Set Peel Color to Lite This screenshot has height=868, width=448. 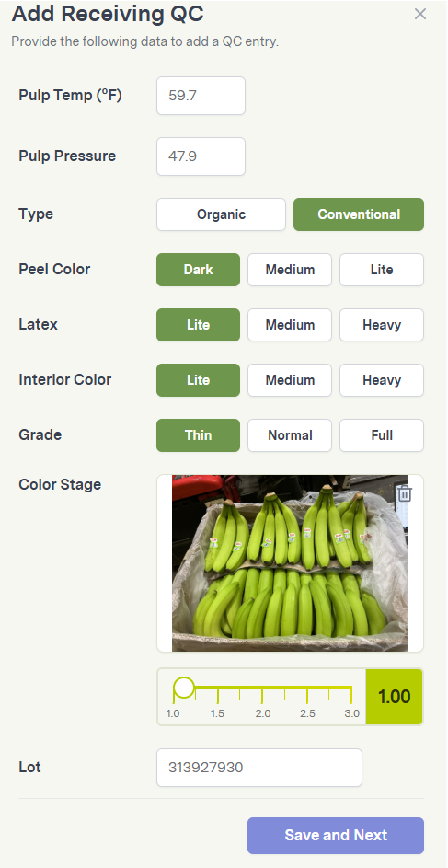(x=382, y=270)
